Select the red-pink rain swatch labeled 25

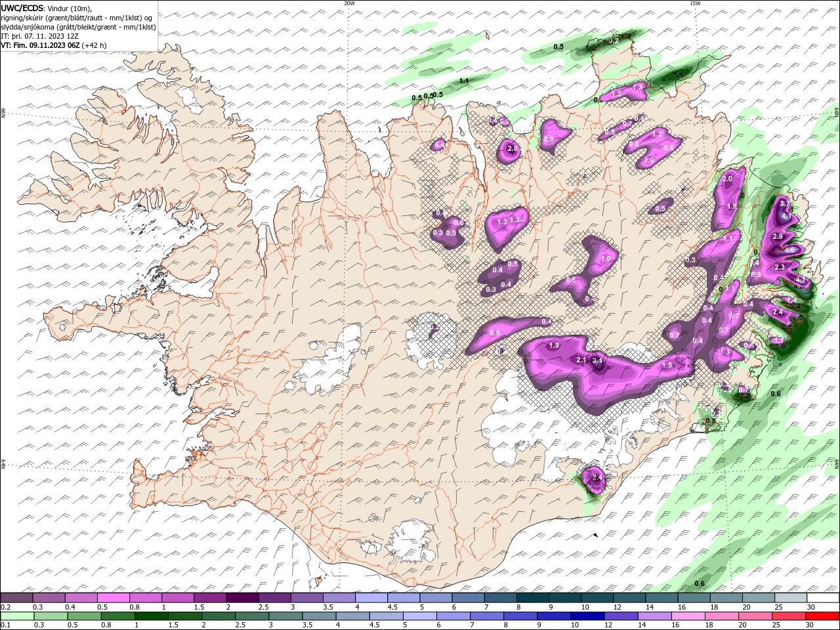tap(789, 616)
